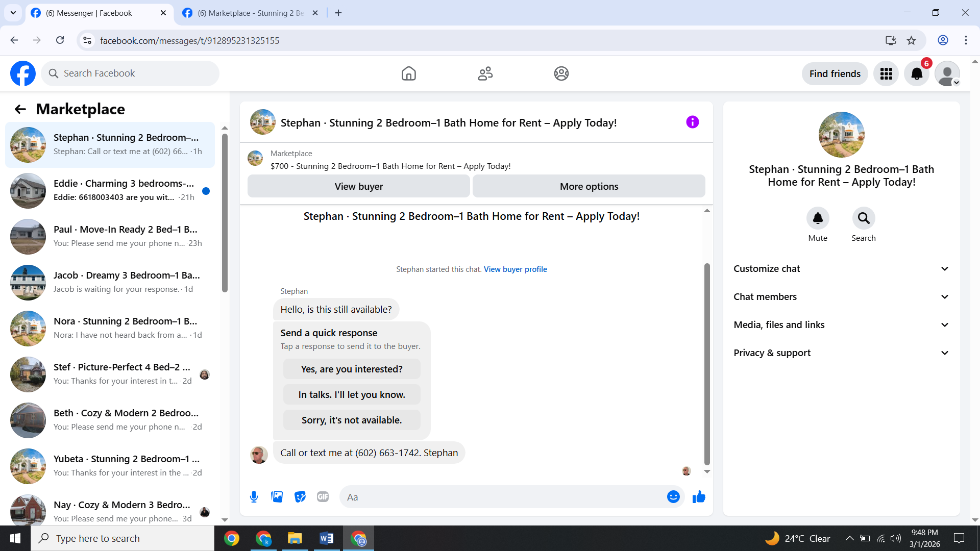Open conversation information purple icon
980x551 pixels.
tap(692, 122)
